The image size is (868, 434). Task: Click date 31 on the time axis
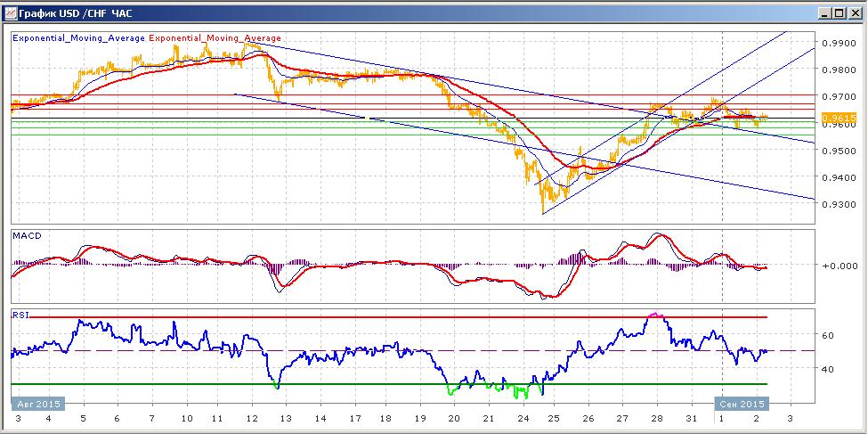click(692, 419)
